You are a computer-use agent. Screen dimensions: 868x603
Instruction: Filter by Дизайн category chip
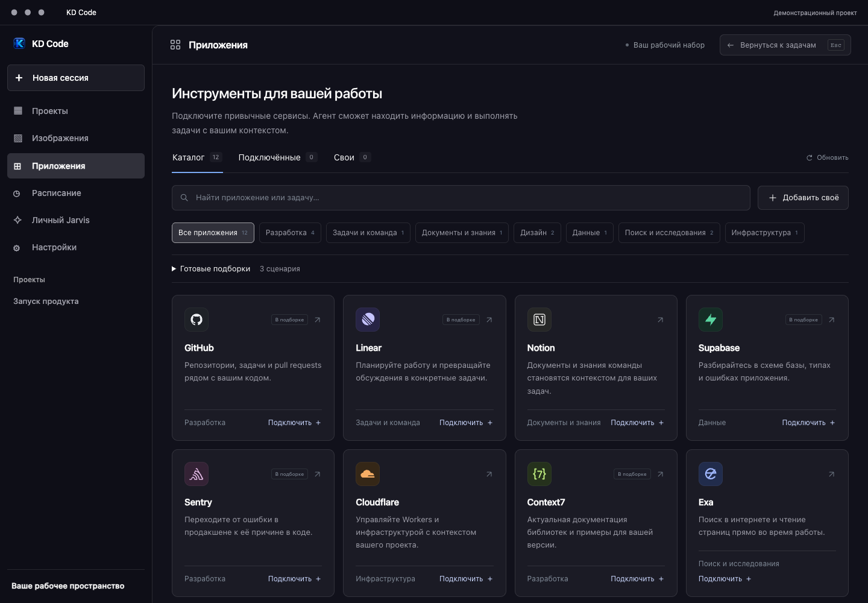click(x=537, y=233)
